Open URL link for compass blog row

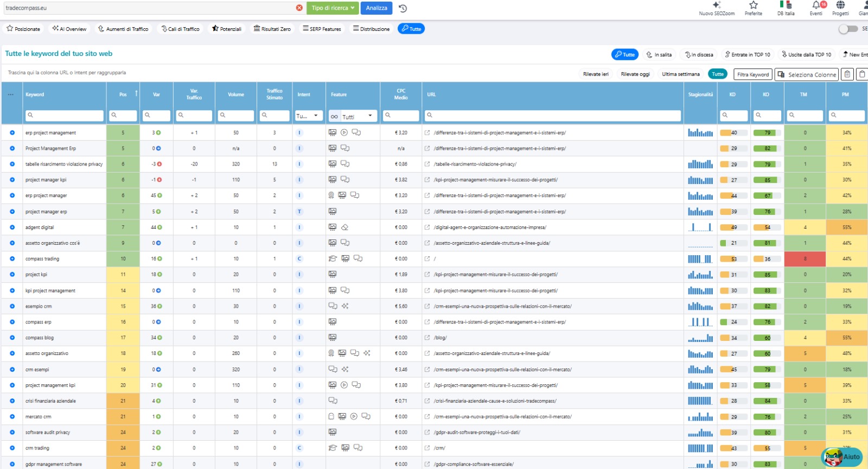427,338
